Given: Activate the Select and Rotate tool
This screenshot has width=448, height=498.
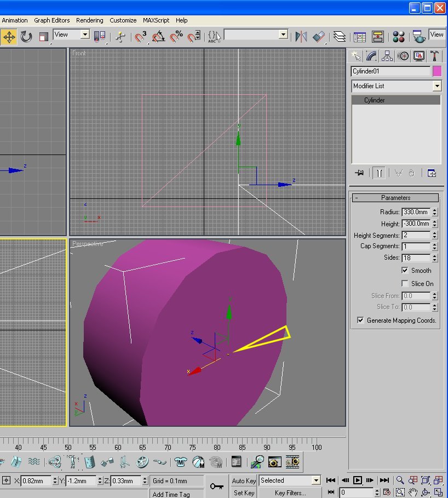Looking at the screenshot, I should (26, 37).
